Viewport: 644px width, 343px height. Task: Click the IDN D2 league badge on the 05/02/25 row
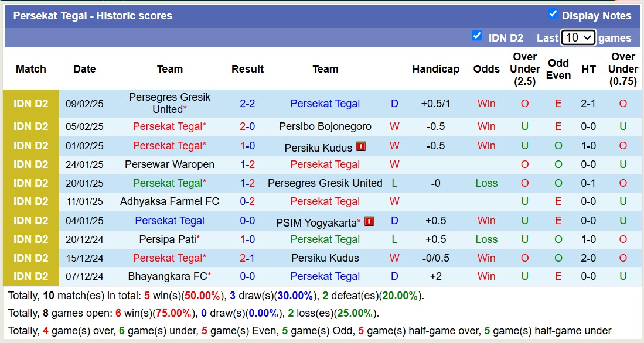coord(30,126)
